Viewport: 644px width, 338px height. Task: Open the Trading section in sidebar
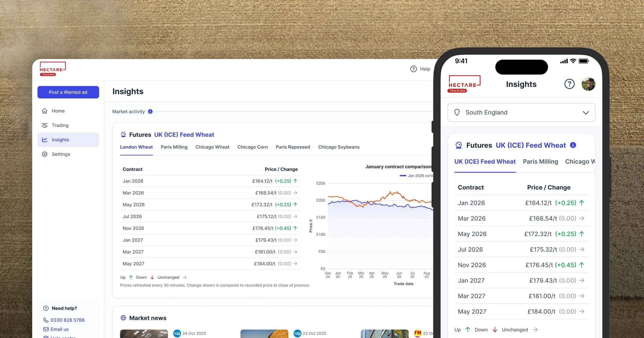click(60, 125)
